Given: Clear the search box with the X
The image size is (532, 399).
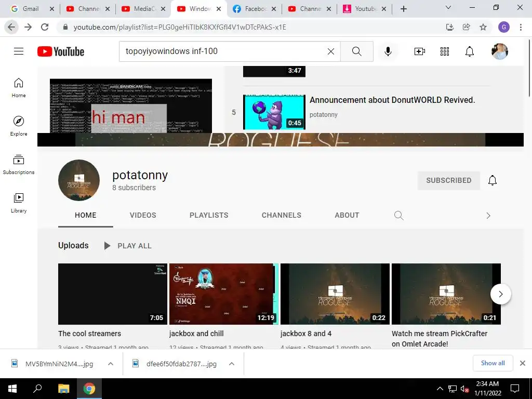Looking at the screenshot, I should (331, 51).
